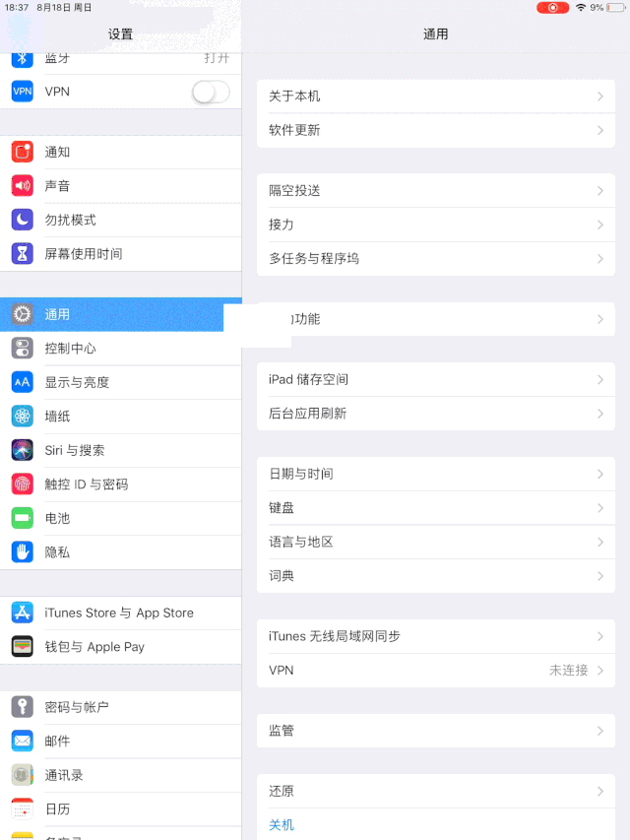Select the 勿扰模式 moon icon
630x840 pixels.
tap(22, 220)
